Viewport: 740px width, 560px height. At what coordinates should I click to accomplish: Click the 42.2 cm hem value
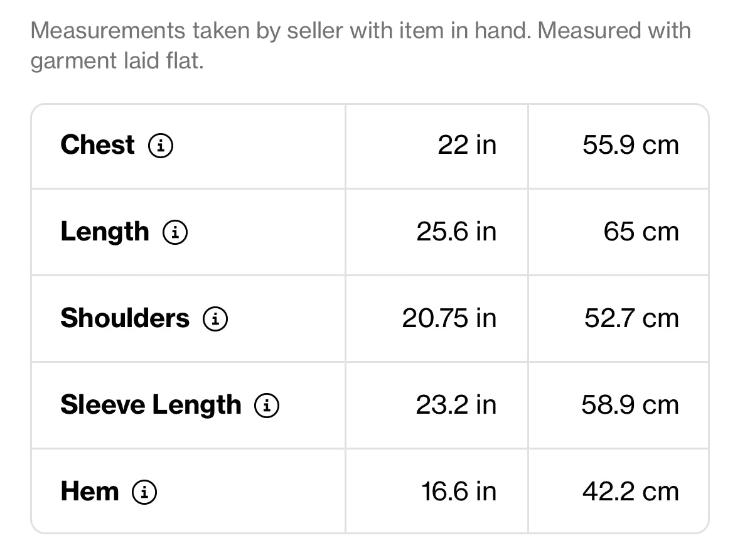point(631,492)
